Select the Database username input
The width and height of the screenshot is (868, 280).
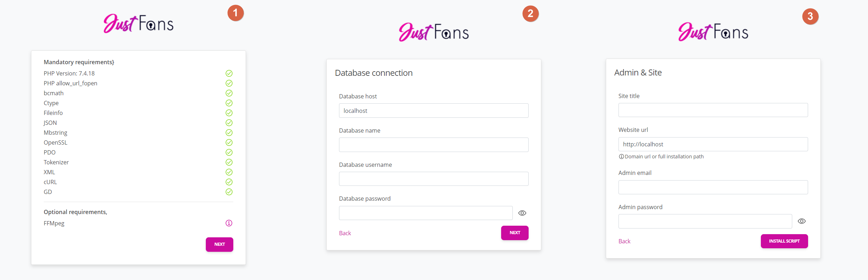pyautogui.click(x=433, y=179)
